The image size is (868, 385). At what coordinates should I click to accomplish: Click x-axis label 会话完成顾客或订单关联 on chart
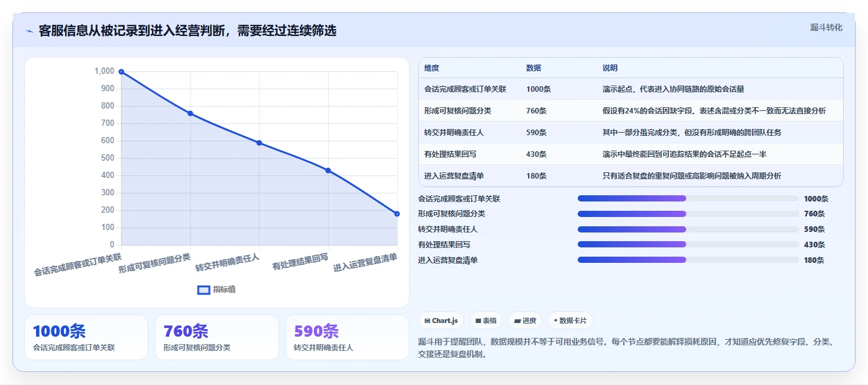click(x=78, y=264)
